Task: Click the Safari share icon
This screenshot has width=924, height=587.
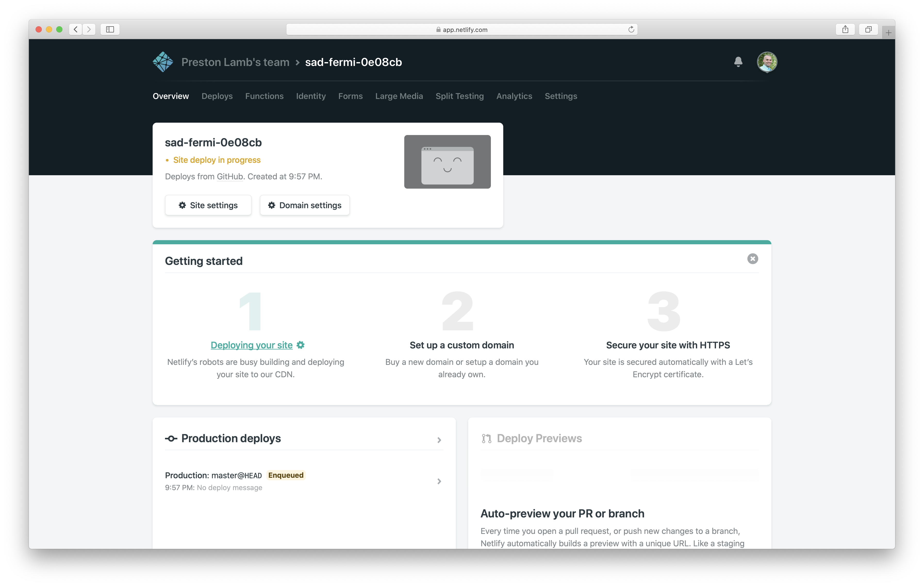Action: tap(845, 30)
